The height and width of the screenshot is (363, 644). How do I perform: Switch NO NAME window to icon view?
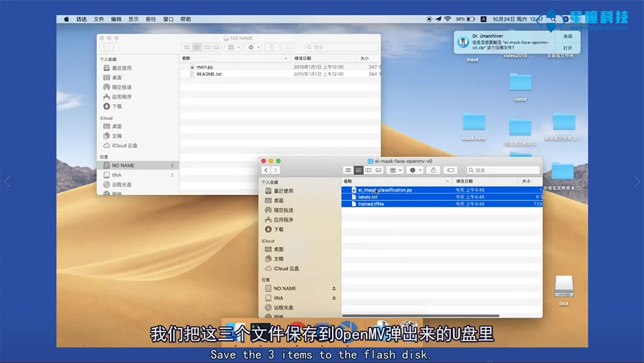coord(187,47)
